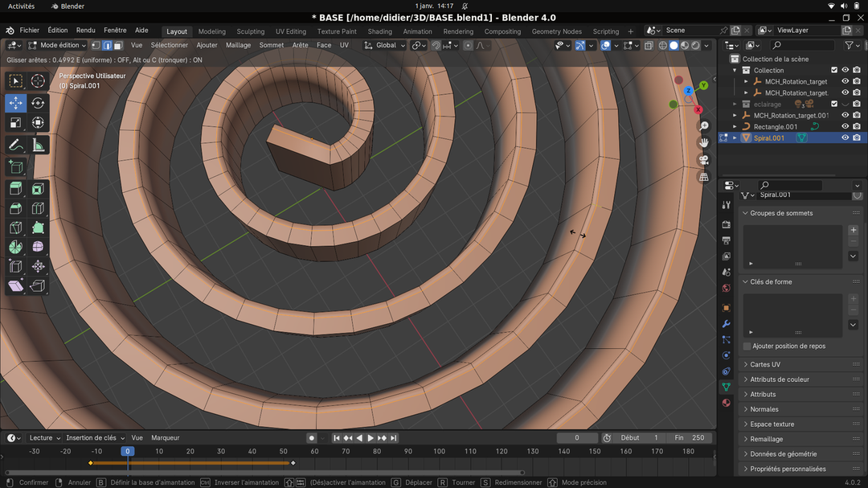This screenshot has height=488, width=868.
Task: Expand Rectangle.001 in the outliner
Action: tap(735, 126)
